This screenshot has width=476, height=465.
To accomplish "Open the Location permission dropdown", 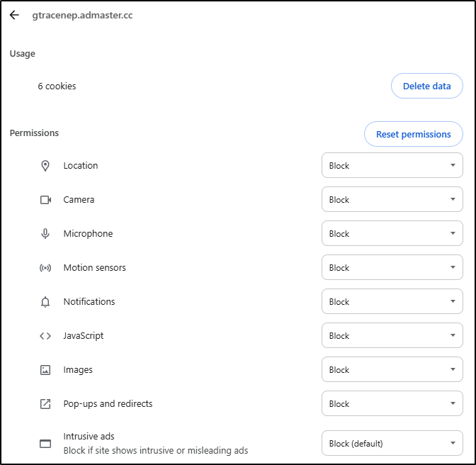I will coord(392,166).
